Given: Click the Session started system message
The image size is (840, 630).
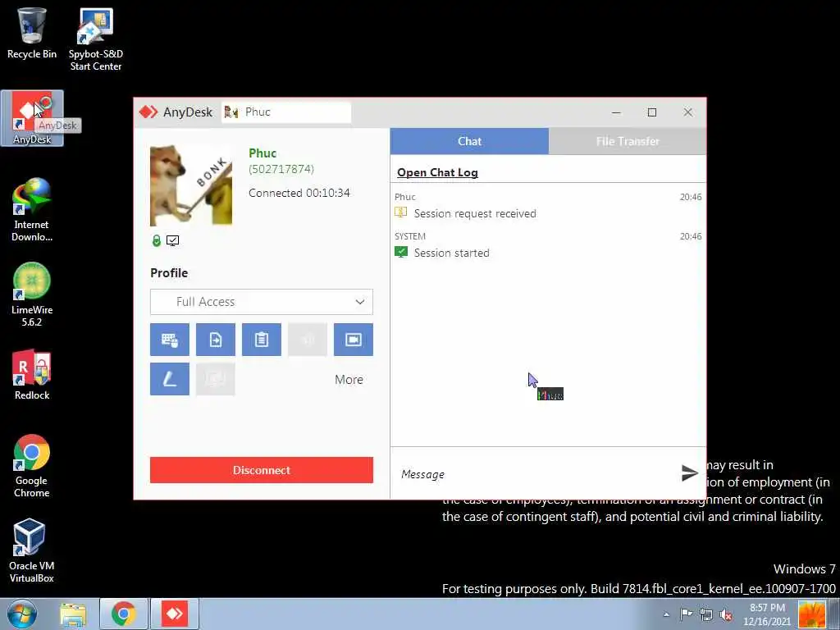Looking at the screenshot, I should (x=452, y=253).
